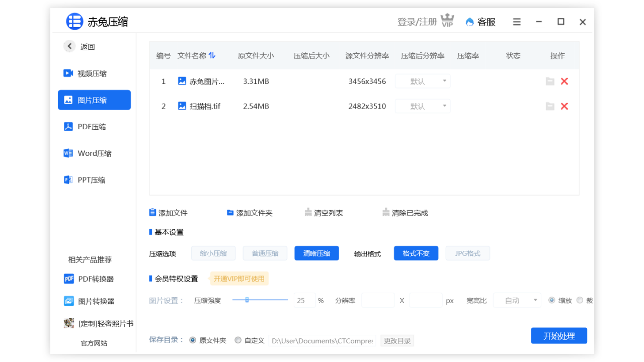Click the 添加文件夹 add-folder icon
The width and height of the screenshot is (644, 362).
pos(230,212)
